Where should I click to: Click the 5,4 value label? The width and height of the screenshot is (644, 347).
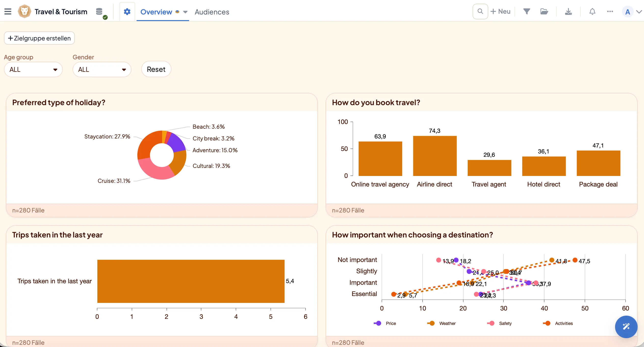click(290, 281)
